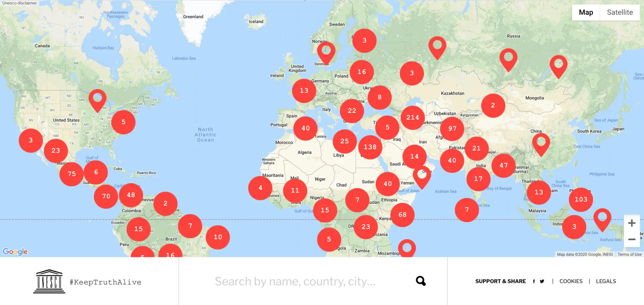Image resolution: width=644 pixels, height=305 pixels.
Task: Select the map pin over Norway
Action: 326,51
